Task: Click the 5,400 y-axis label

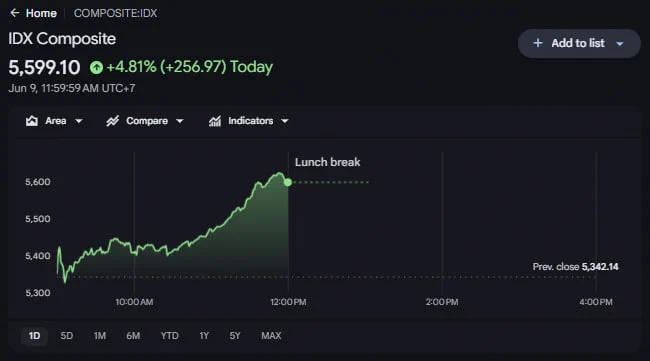Action: [38, 256]
